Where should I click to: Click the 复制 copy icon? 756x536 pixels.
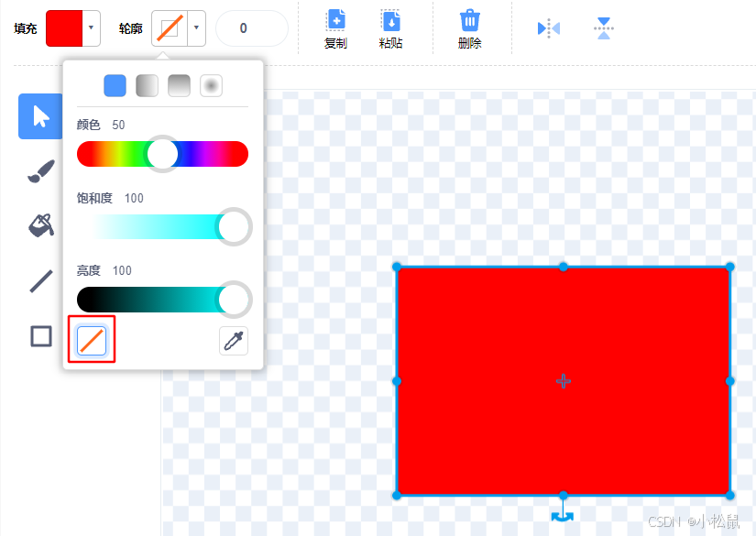335,21
